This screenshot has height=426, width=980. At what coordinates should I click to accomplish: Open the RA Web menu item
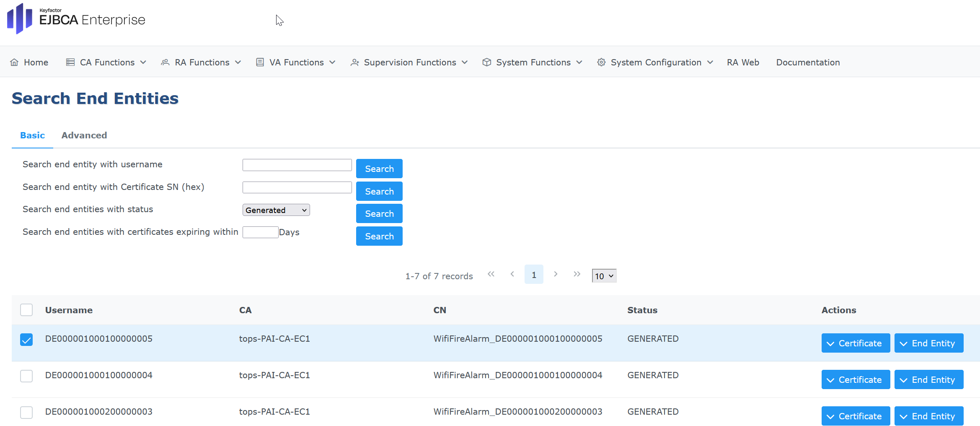click(743, 62)
